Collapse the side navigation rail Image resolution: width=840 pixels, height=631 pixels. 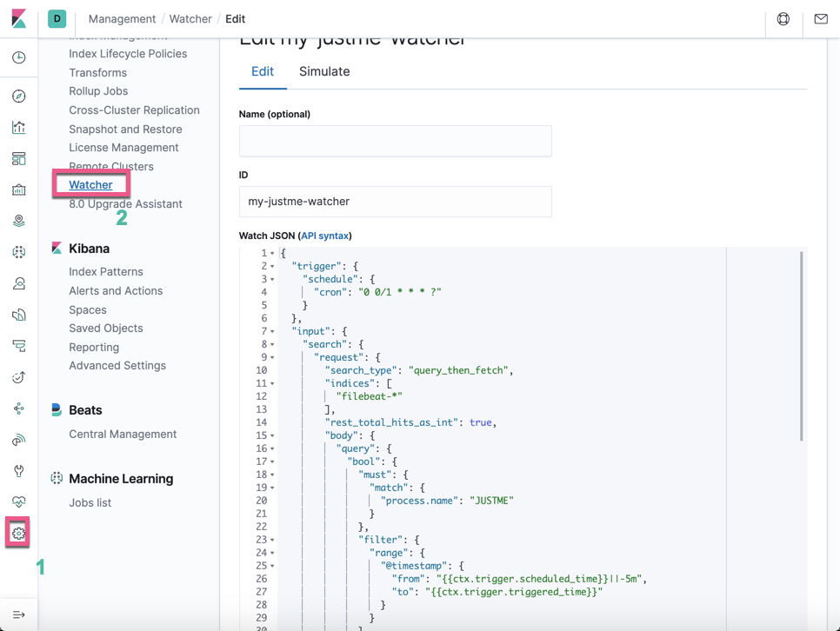[x=18, y=614]
